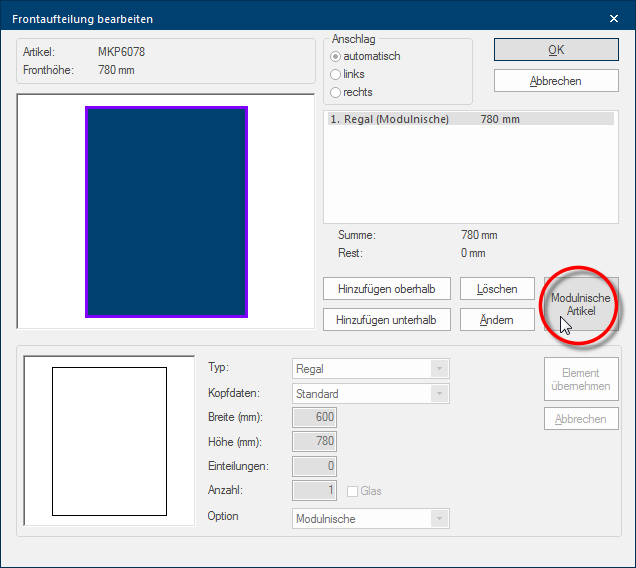Select the links Anschlag option
Image resolution: width=636 pixels, height=568 pixels.
336,74
